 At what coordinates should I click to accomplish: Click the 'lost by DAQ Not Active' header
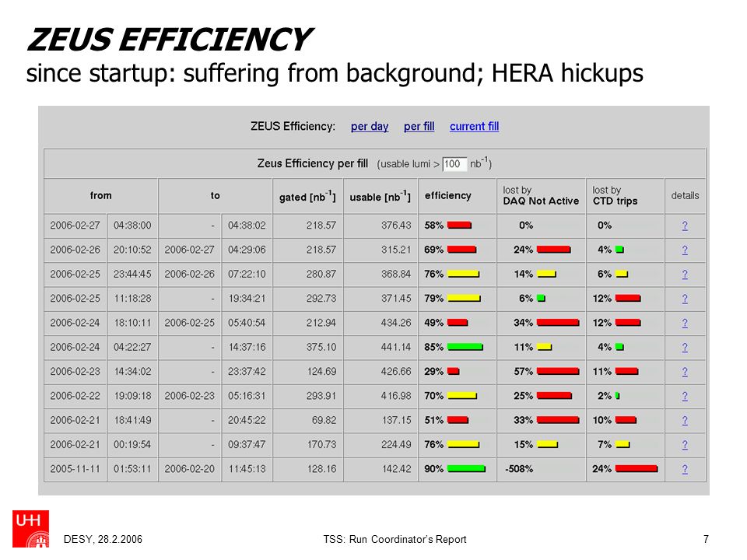coord(541,196)
